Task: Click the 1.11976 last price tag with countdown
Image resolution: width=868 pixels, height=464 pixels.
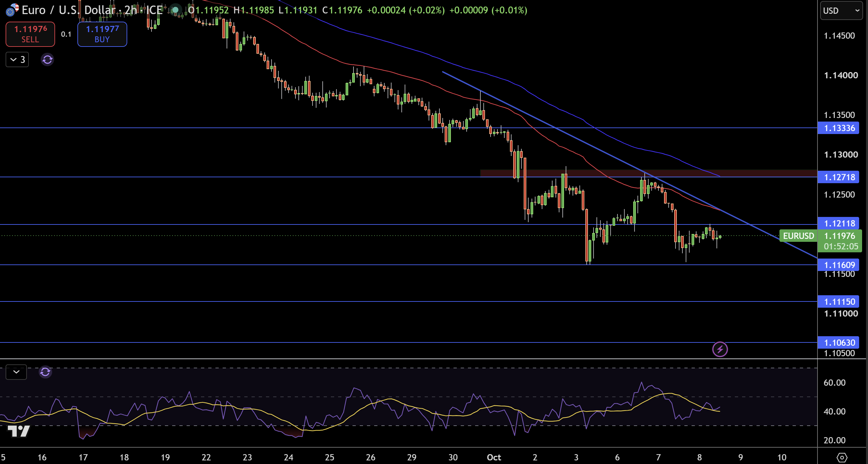Action: (x=840, y=241)
